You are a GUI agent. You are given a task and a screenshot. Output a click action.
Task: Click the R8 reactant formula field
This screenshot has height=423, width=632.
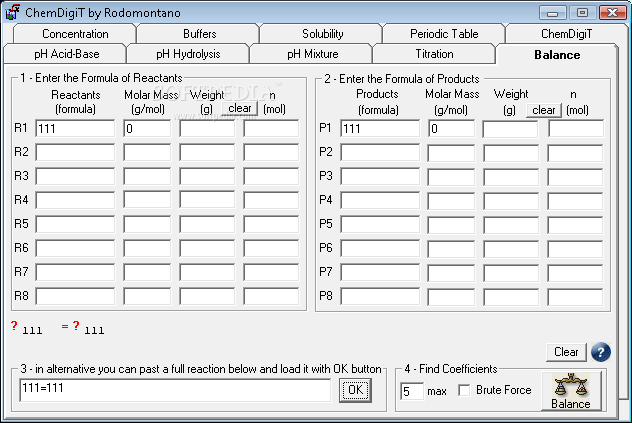[75, 296]
